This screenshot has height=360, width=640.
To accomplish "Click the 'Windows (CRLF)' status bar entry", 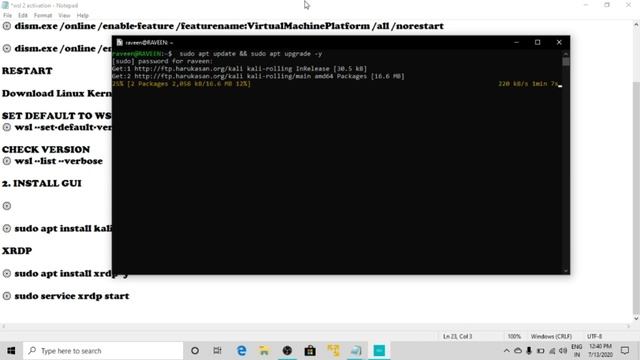I will 551,336.
